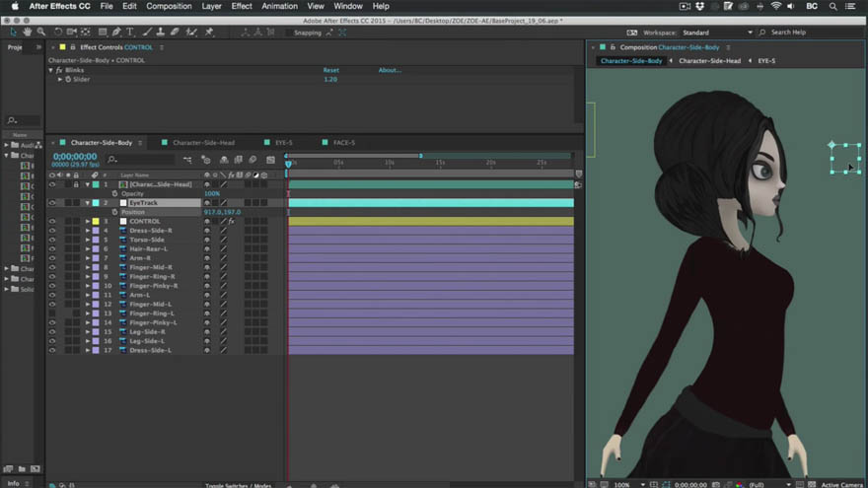
Task: Click Toggle Switches / Modes button
Action: tap(239, 485)
